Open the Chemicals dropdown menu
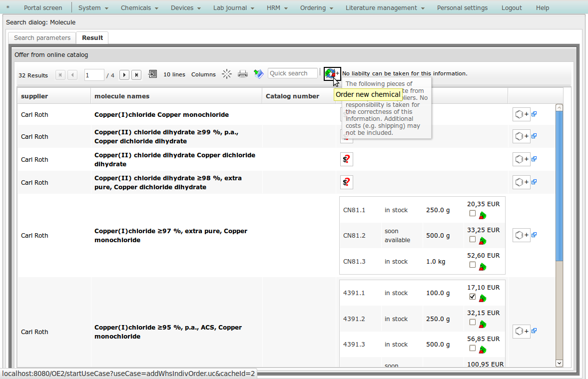588x379 pixels. pyautogui.click(x=139, y=8)
